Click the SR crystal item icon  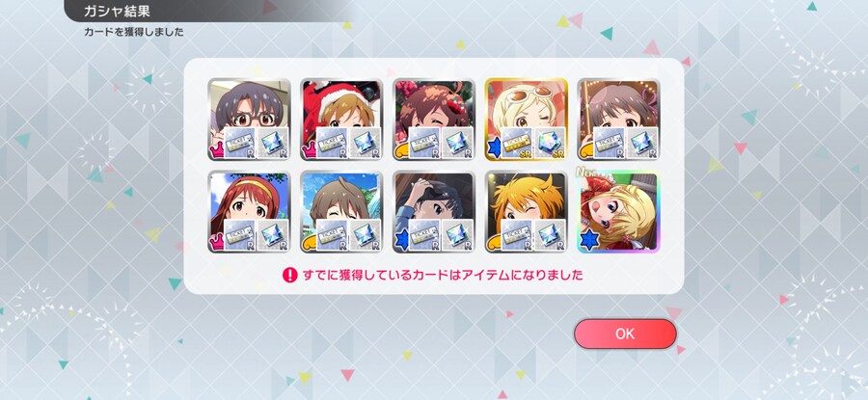[550, 144]
